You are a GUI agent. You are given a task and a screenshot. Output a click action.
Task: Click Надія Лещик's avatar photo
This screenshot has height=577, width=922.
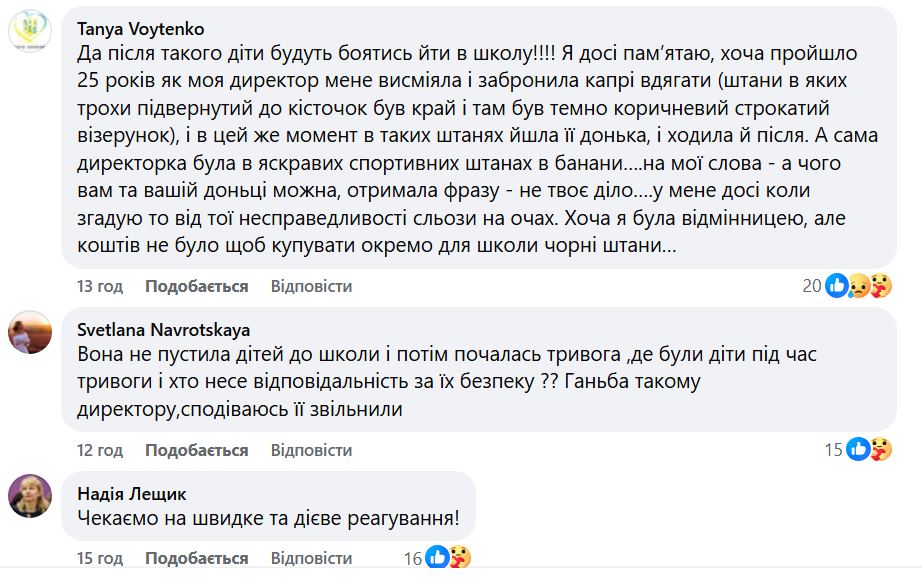[30, 496]
